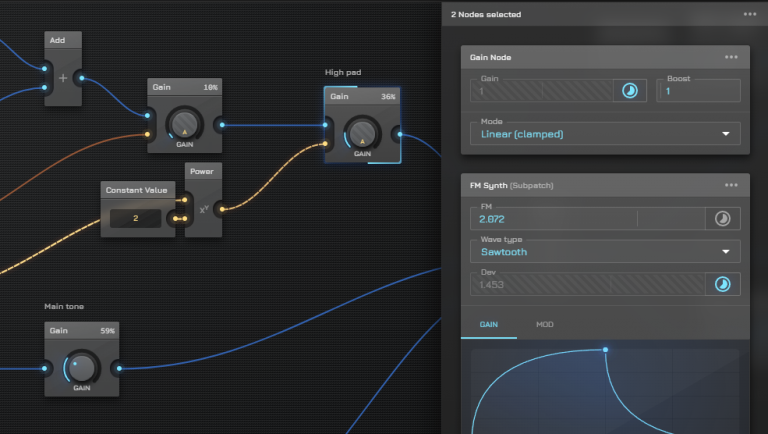Viewport: 768px width, 434px height.
Task: Click the output port of the Power node
Action: 222,209
